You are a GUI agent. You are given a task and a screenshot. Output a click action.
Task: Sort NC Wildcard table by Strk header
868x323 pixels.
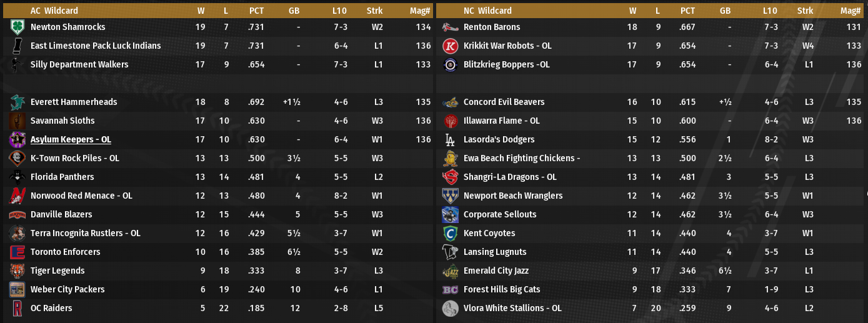click(x=806, y=11)
